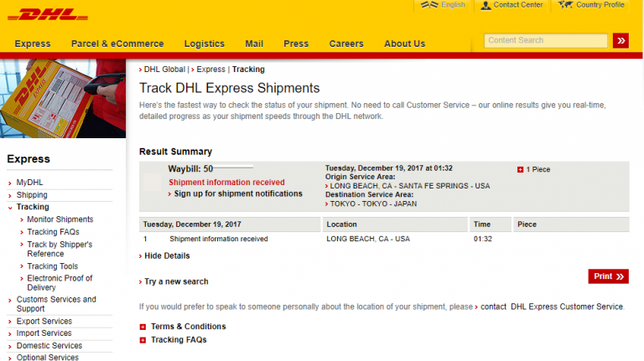Type in the Content Search field
The width and height of the screenshot is (644, 361).
tap(546, 40)
